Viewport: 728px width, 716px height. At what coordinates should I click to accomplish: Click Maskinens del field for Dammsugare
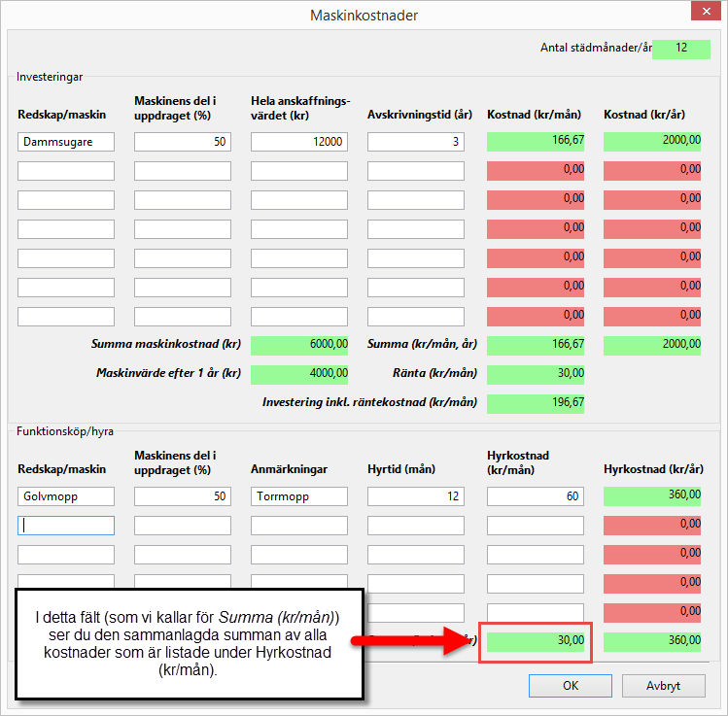(x=183, y=142)
